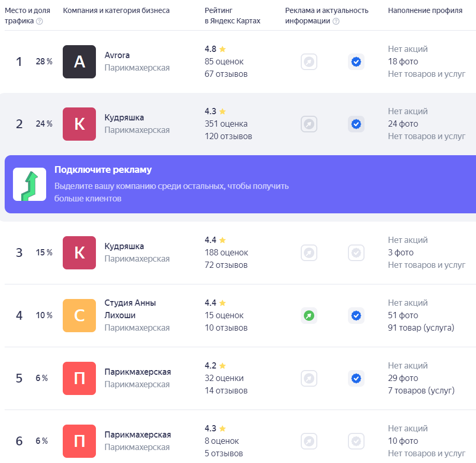476x463 pixels.
Task: Open Кудряшка company name in row 3
Action: pyautogui.click(x=124, y=247)
